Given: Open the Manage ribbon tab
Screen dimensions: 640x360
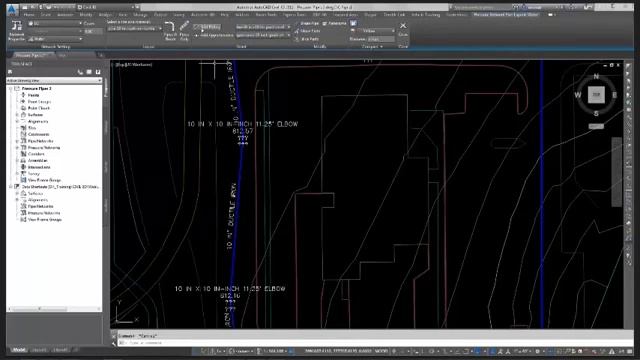Looking at the screenshot, I should point(140,15).
